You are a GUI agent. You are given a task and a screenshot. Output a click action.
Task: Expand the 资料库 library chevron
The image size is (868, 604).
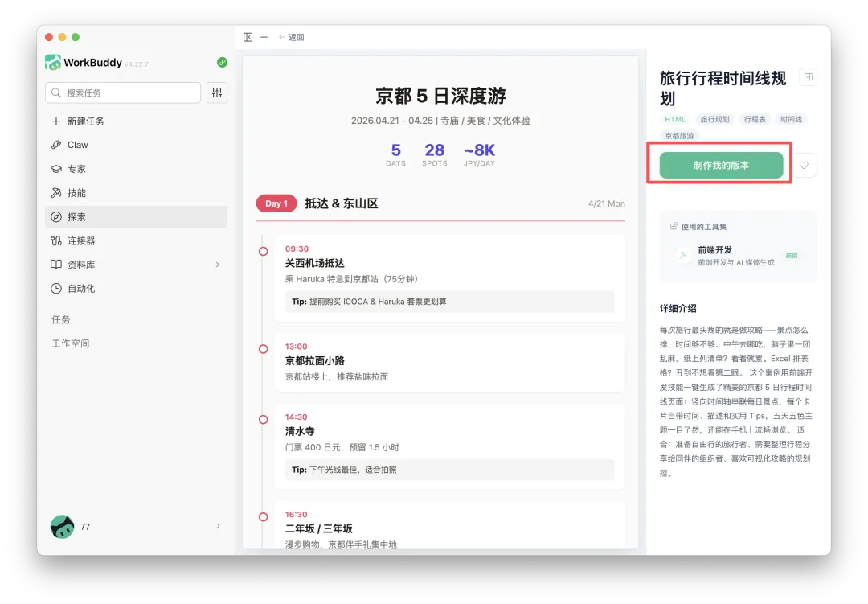pos(218,265)
